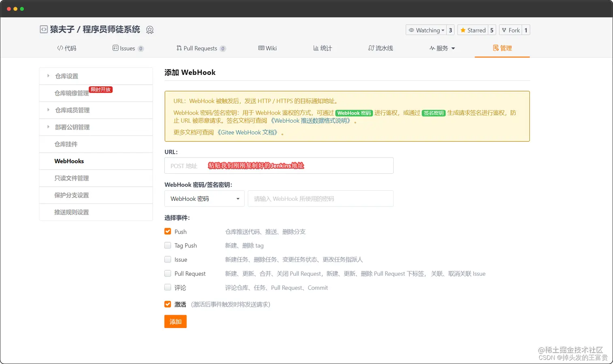Click the repository code icon beside 猿夫子
The height and width of the screenshot is (364, 613).
(44, 30)
